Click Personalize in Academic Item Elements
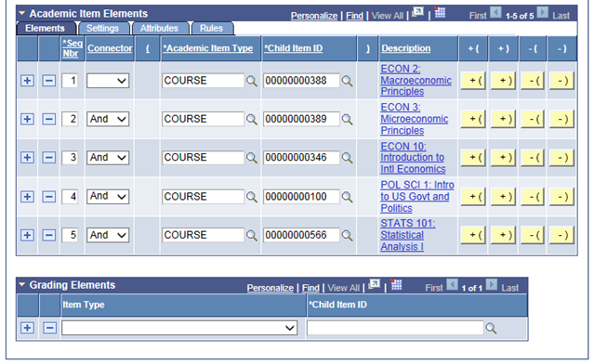 point(314,16)
